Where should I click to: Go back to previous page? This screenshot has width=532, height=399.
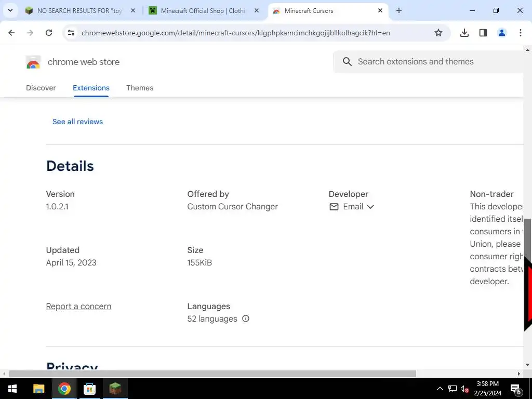11,33
